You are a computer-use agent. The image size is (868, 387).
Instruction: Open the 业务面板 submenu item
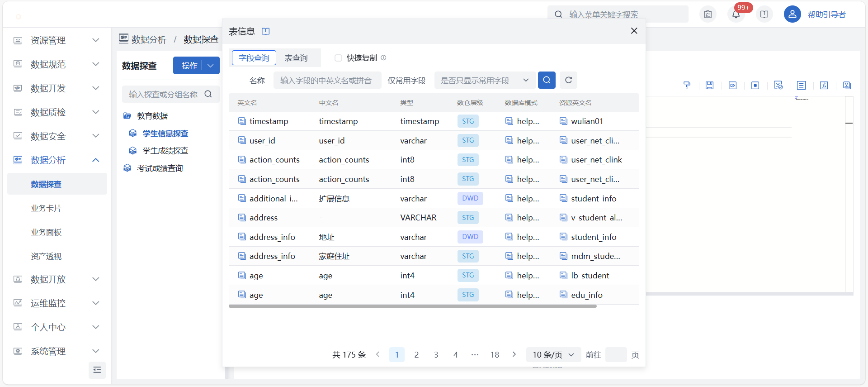tap(46, 232)
